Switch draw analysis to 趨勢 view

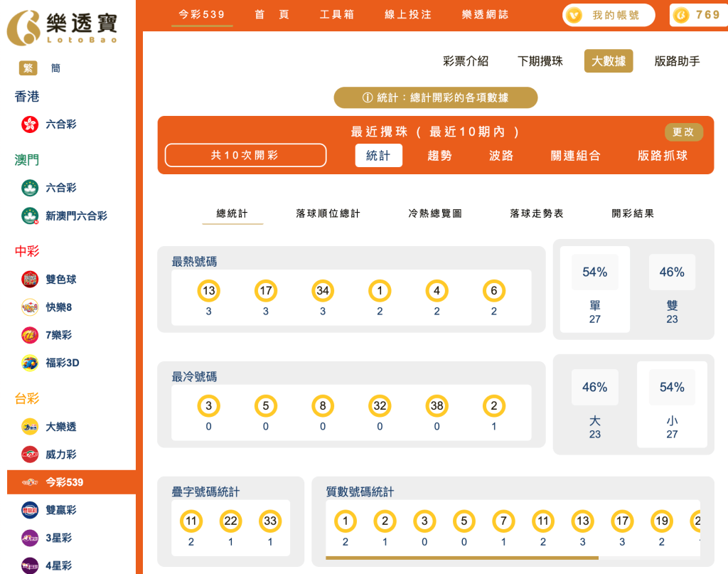click(440, 155)
